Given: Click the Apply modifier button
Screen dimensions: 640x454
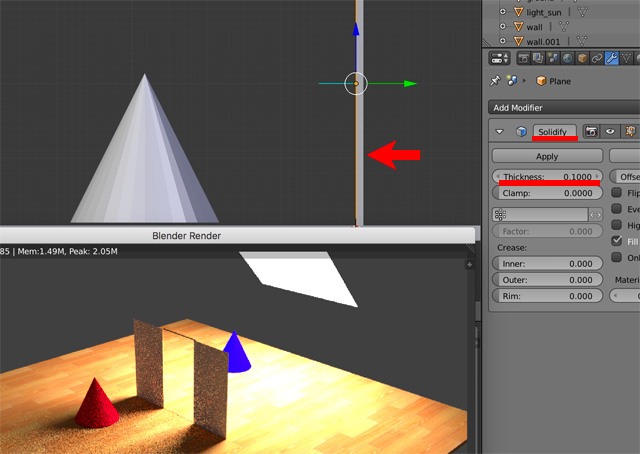Looking at the screenshot, I should point(547,156).
